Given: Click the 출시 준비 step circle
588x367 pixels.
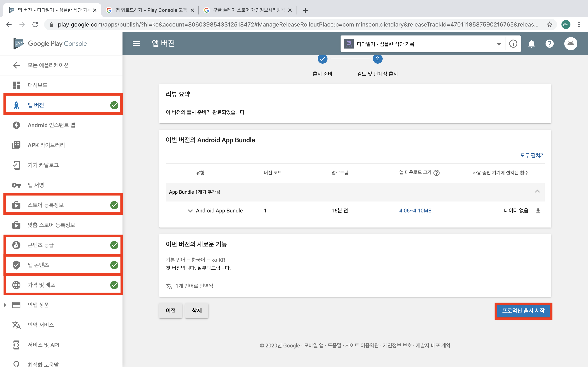Looking at the screenshot, I should pos(322,59).
